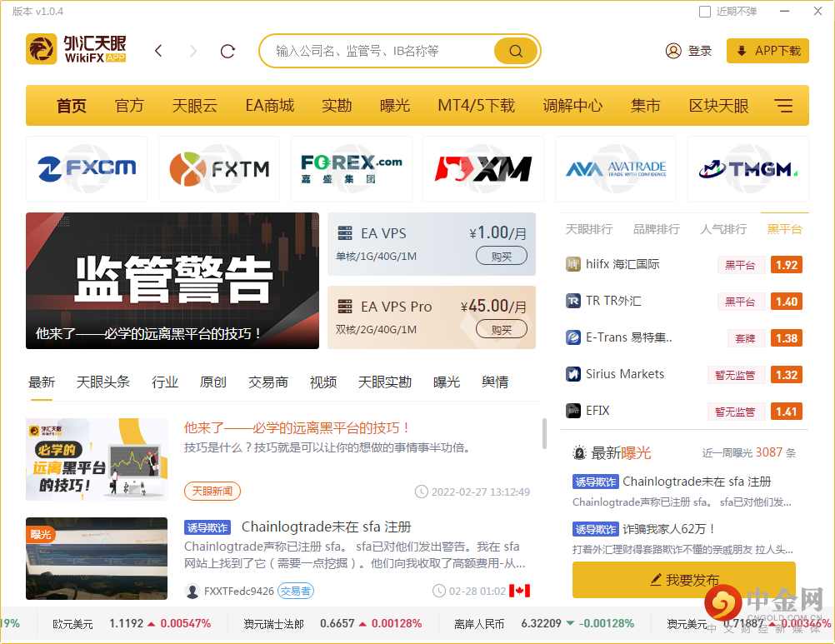Click 购买 for EA VPS ¥1.00/月
835x644 pixels.
coord(502,256)
